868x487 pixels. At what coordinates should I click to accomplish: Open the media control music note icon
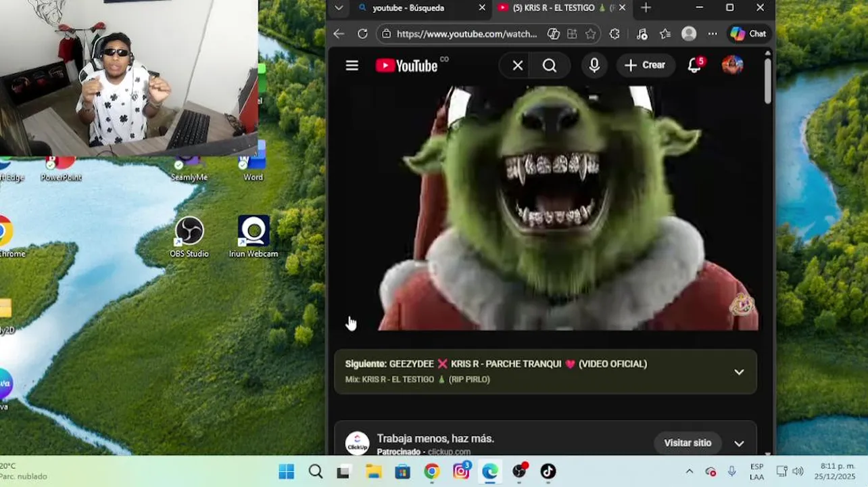pos(642,34)
